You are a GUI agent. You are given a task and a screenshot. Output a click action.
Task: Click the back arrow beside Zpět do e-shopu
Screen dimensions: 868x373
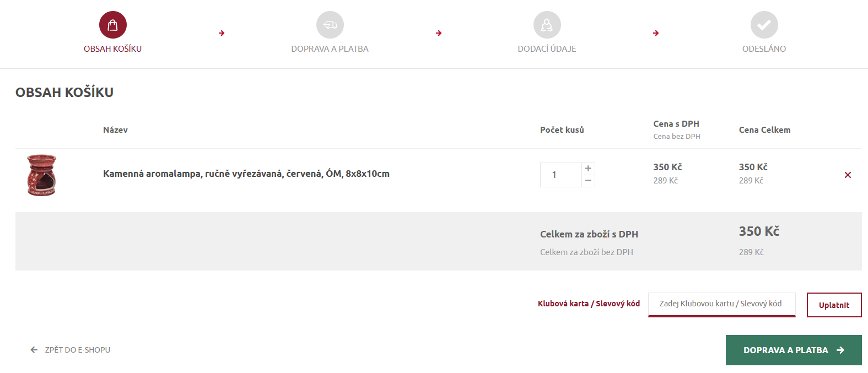point(34,350)
